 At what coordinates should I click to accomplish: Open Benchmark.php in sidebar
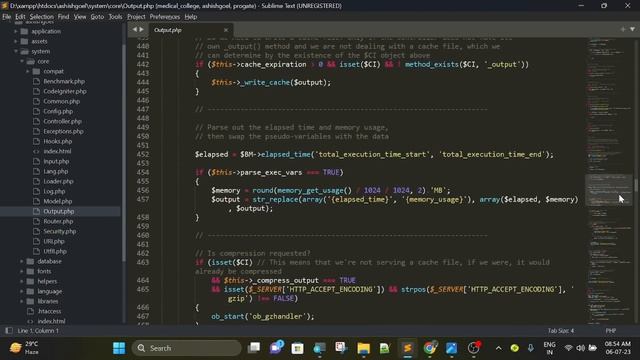pyautogui.click(x=64, y=81)
